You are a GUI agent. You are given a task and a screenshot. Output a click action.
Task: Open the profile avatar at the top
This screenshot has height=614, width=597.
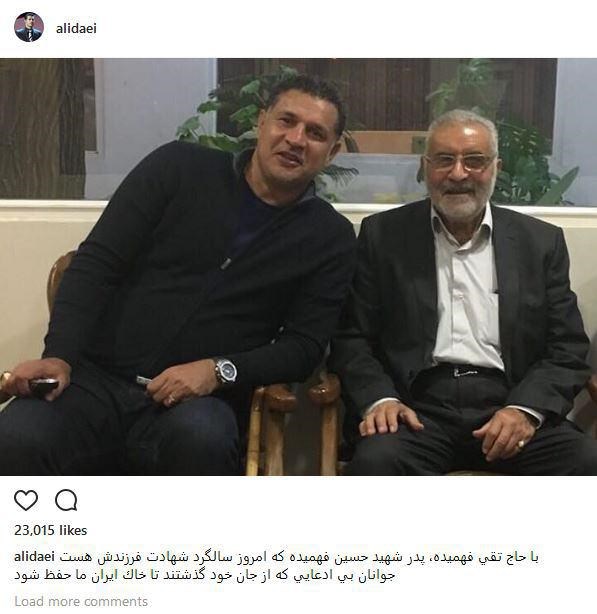(29, 27)
